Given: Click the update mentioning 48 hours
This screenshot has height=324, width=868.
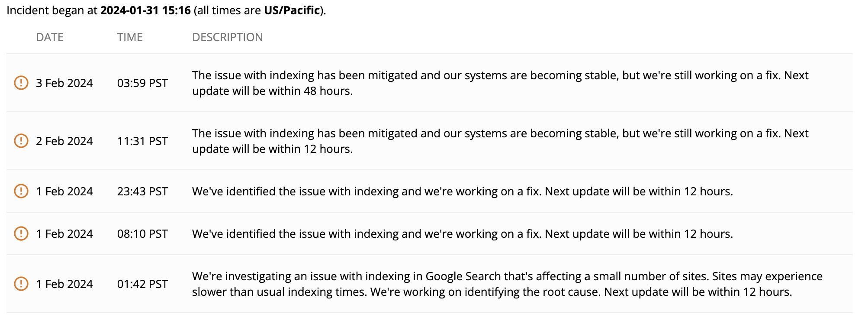Looking at the screenshot, I should 500,83.
